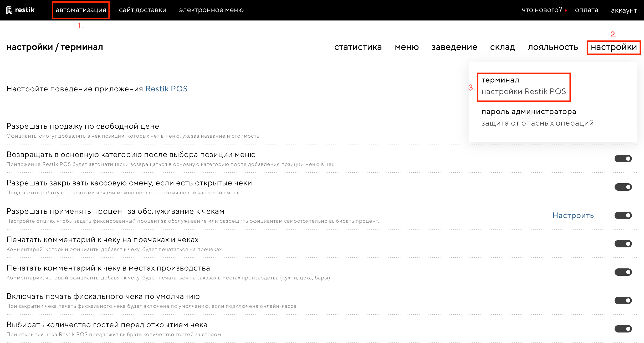Screen dimensions: 644x343
Task: Toggle default fiscal receipt printing switch
Action: [x=623, y=300]
